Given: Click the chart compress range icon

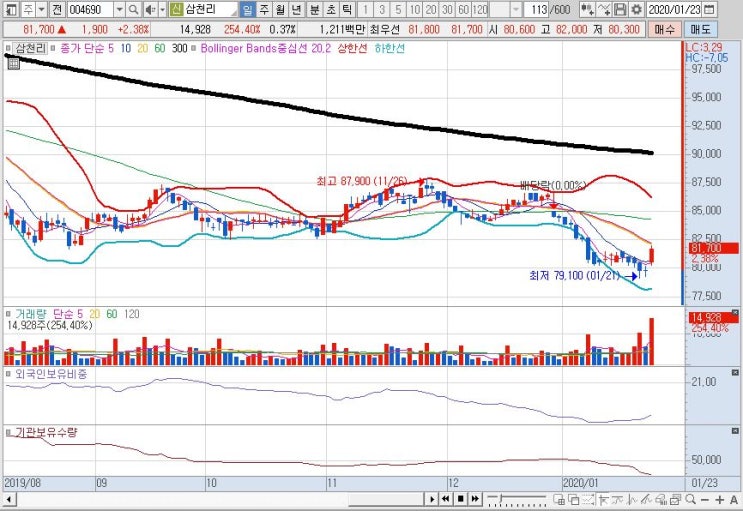Looking at the screenshot, I should [589, 499].
